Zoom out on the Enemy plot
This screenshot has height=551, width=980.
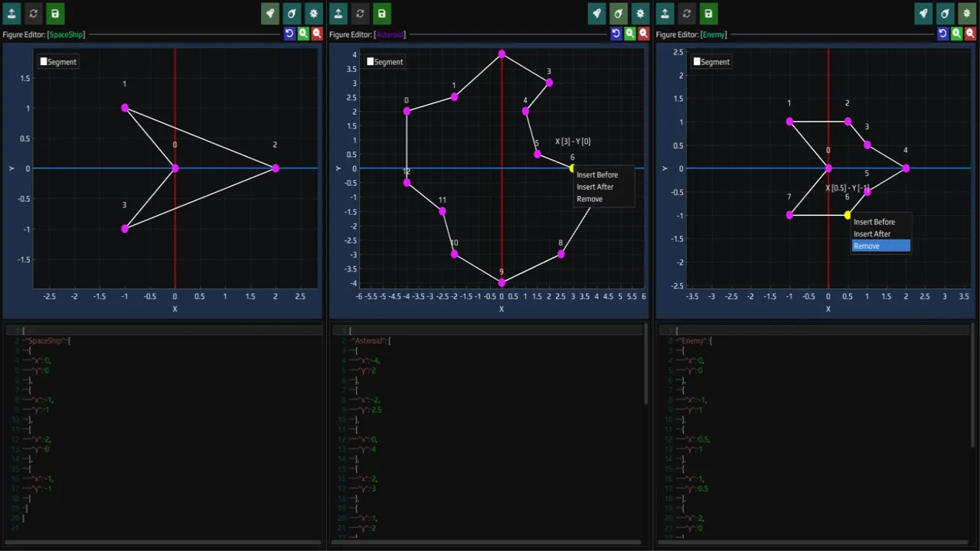coord(969,34)
